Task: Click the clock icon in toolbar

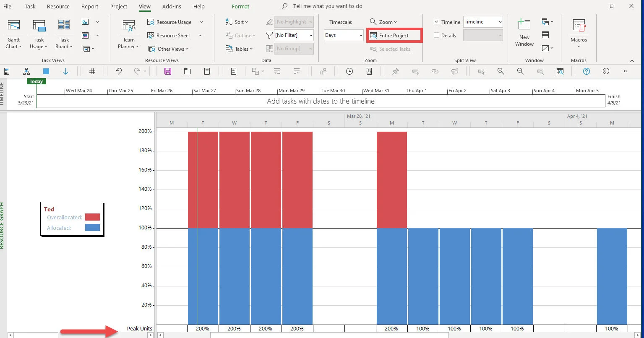Action: (x=349, y=71)
